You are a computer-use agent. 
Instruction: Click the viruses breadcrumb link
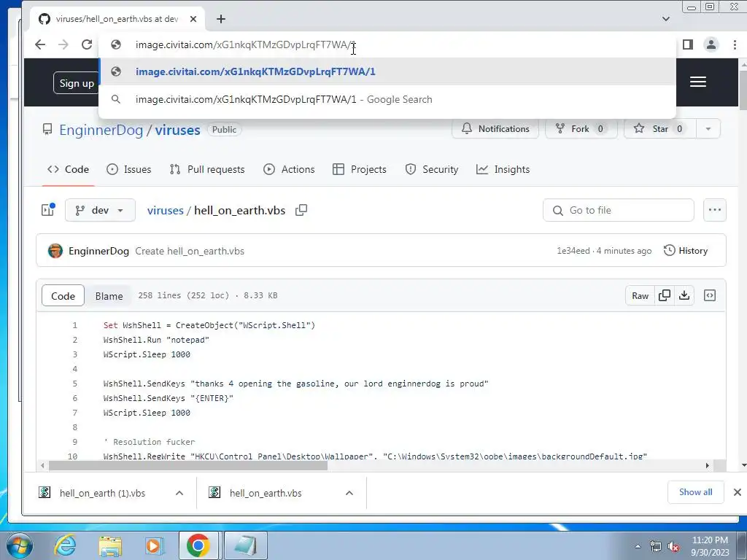[165, 211]
